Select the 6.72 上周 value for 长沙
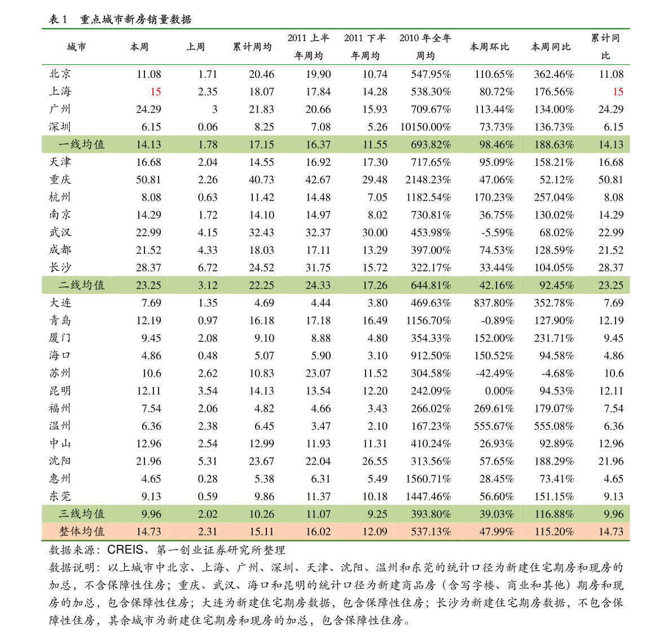This screenshot has height=639, width=672. [208, 268]
